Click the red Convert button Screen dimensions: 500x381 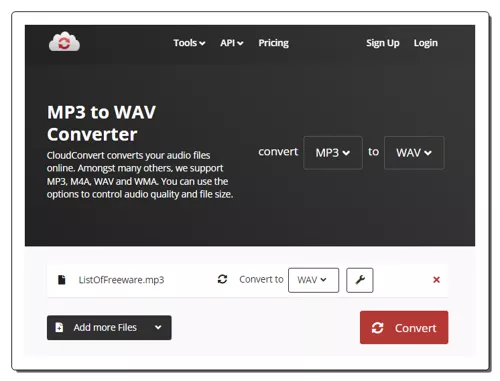click(x=404, y=327)
